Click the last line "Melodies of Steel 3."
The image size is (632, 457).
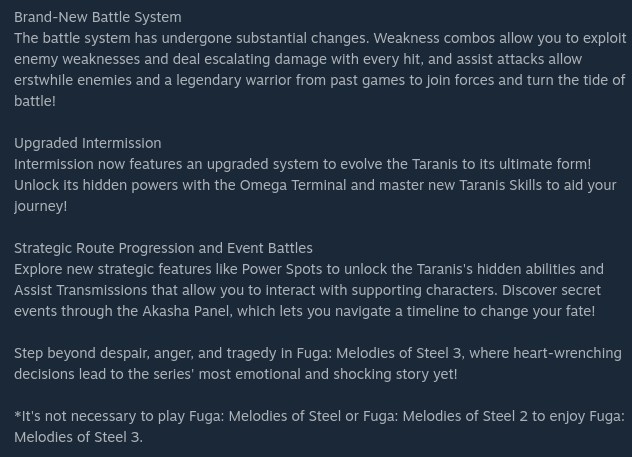pos(79,437)
